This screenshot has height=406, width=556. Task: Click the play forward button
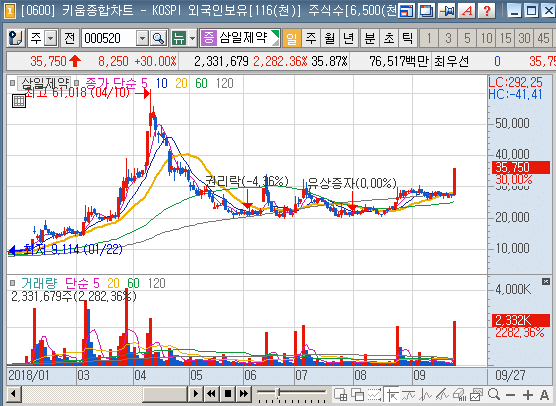195,394
